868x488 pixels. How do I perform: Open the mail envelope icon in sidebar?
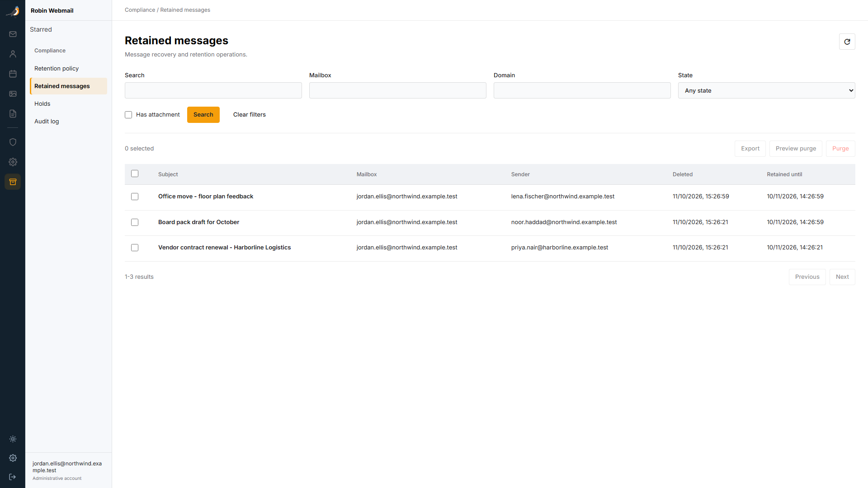13,34
